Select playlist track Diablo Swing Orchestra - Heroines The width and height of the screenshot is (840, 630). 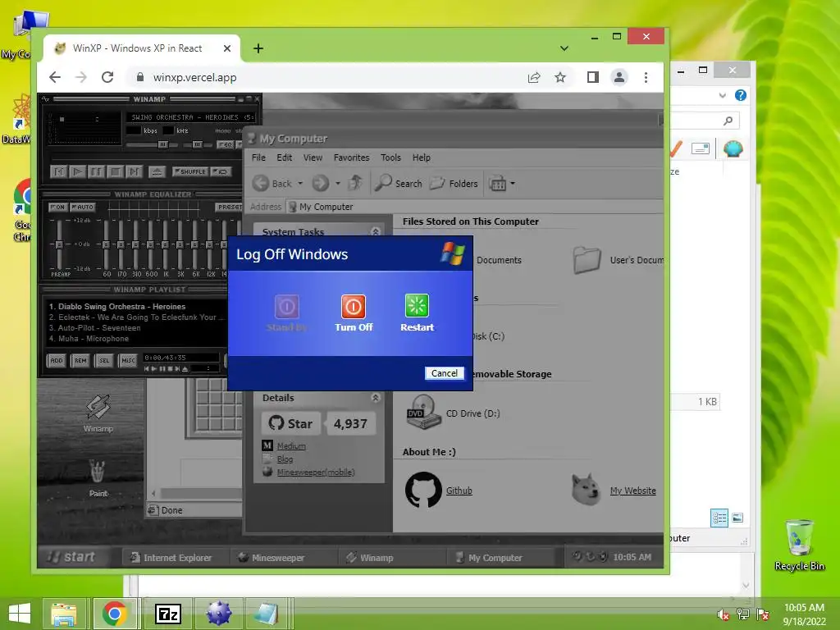coord(116,307)
